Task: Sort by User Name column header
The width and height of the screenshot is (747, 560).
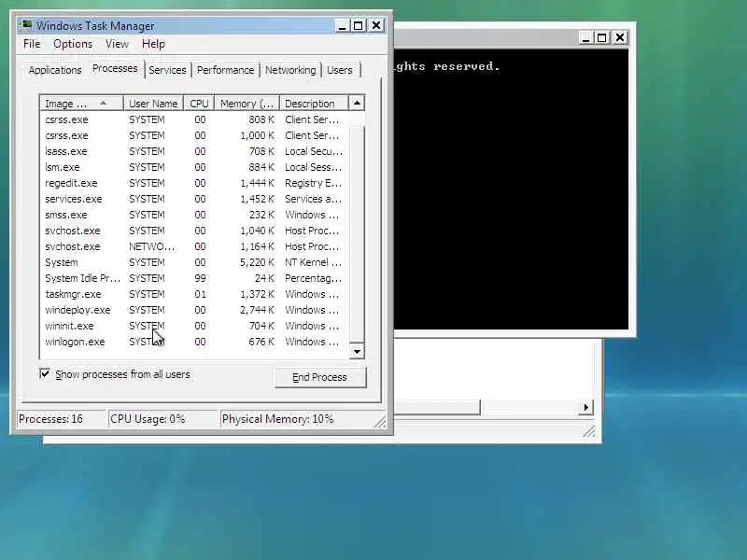Action: pos(153,104)
